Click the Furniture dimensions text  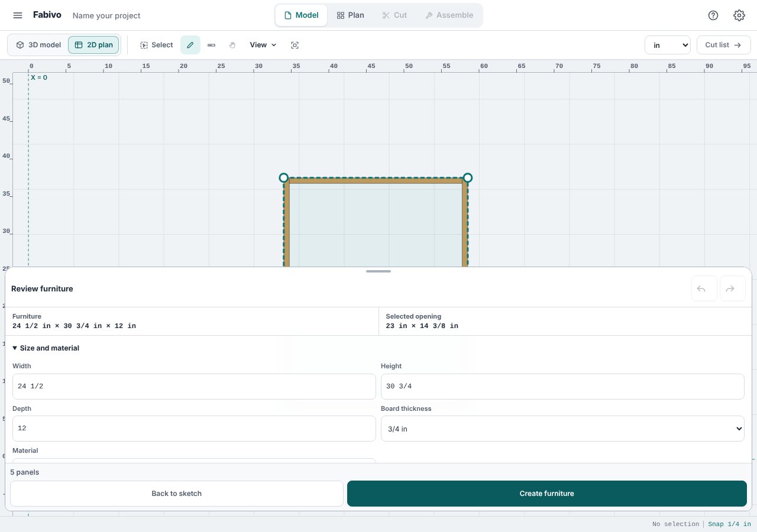74,326
